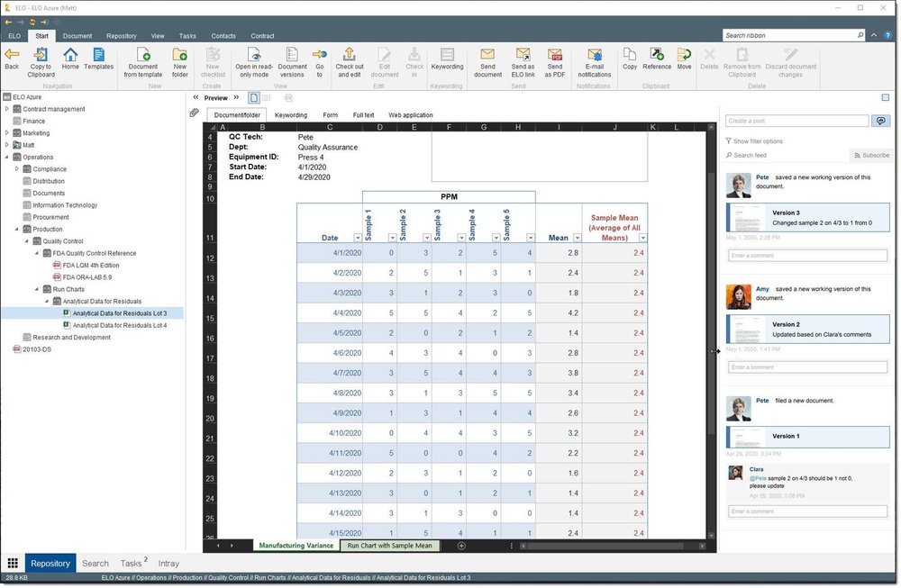The image size is (901, 588).
Task: Switch to Keywording preview tab
Action: pos(291,115)
